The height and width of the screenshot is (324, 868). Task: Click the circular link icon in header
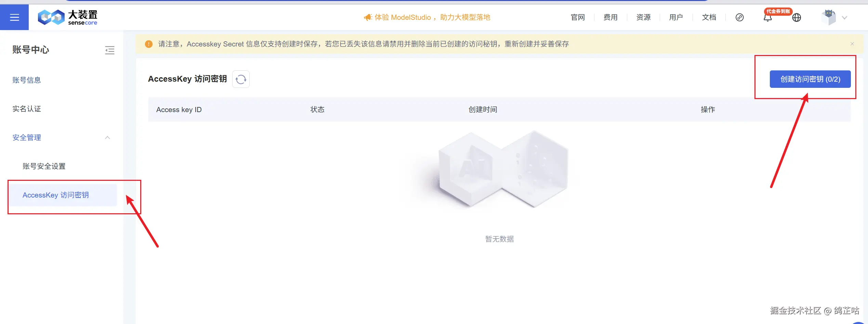click(x=739, y=17)
